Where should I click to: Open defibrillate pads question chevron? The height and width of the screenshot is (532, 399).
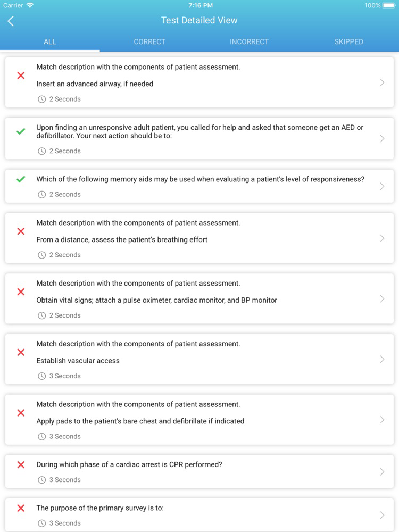point(382,420)
